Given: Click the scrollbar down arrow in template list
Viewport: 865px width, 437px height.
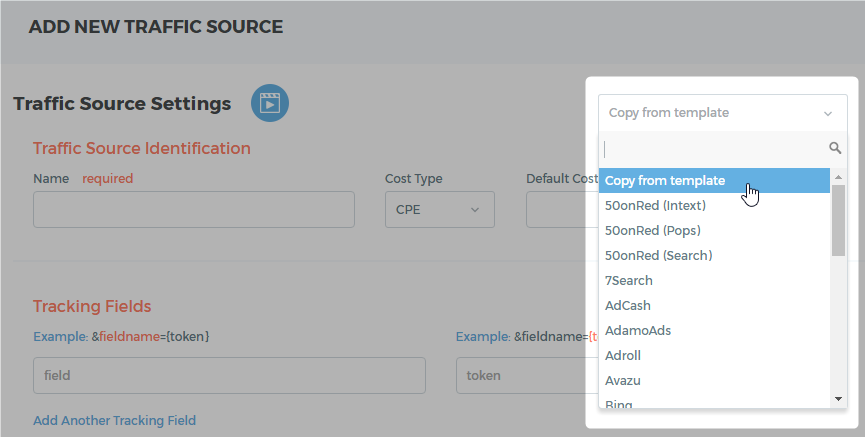Looking at the screenshot, I should click(x=839, y=399).
